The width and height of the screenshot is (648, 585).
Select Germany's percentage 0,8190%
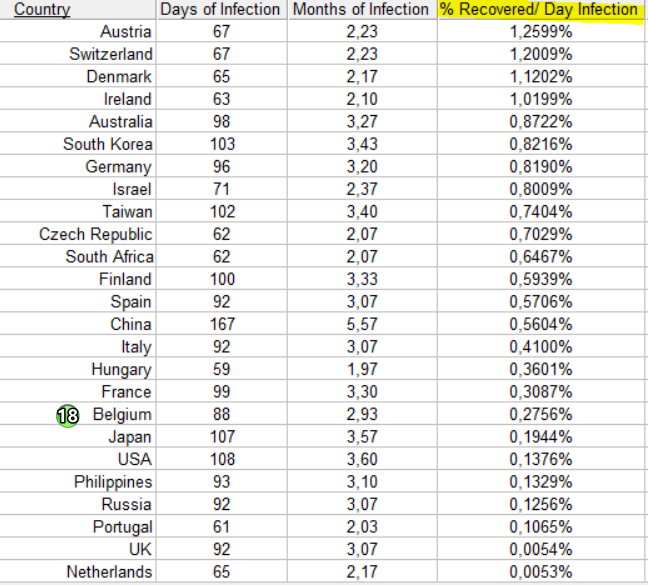(x=541, y=166)
